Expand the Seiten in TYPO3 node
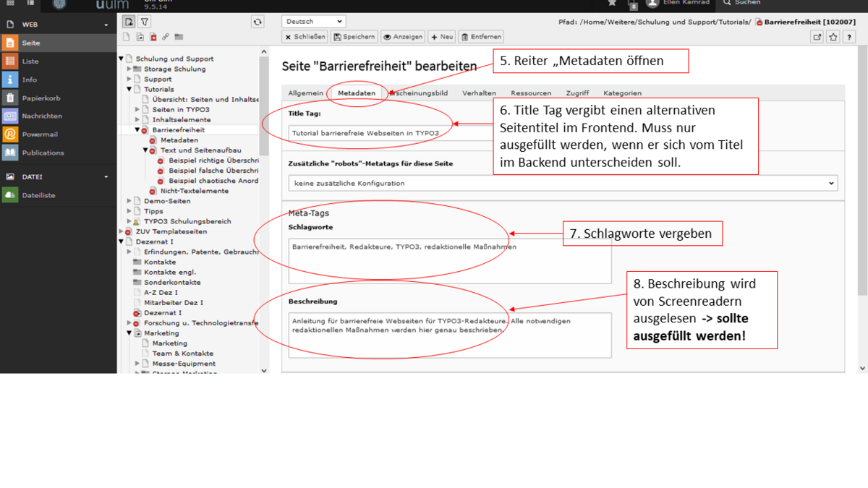Image resolution: width=868 pixels, height=488 pixels. (137, 109)
